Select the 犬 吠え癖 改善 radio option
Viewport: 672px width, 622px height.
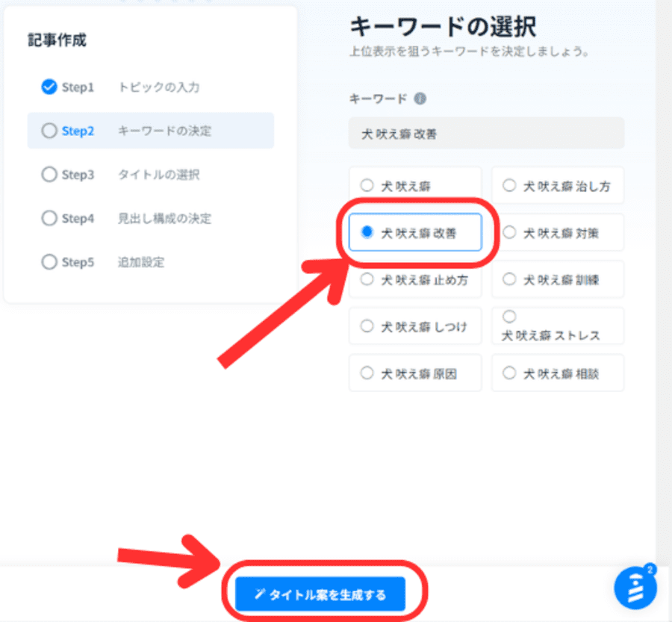coord(367,232)
